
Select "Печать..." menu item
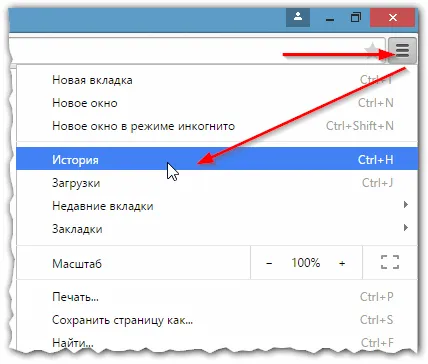[x=217, y=297]
